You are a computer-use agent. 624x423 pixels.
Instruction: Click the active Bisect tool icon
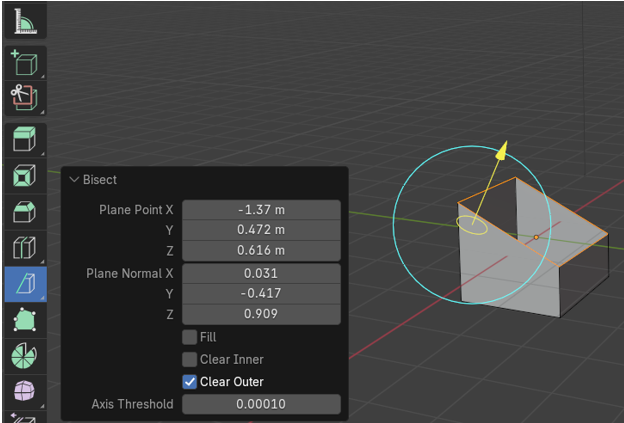(x=24, y=284)
